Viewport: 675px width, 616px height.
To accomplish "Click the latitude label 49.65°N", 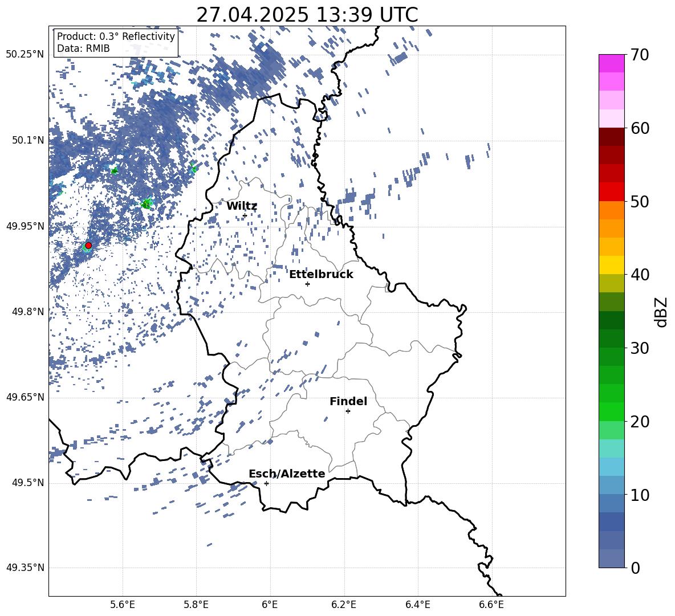I will coord(25,397).
